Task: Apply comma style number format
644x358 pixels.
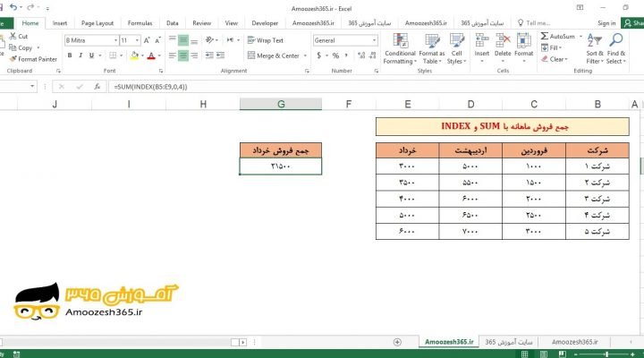Action: tap(346, 55)
